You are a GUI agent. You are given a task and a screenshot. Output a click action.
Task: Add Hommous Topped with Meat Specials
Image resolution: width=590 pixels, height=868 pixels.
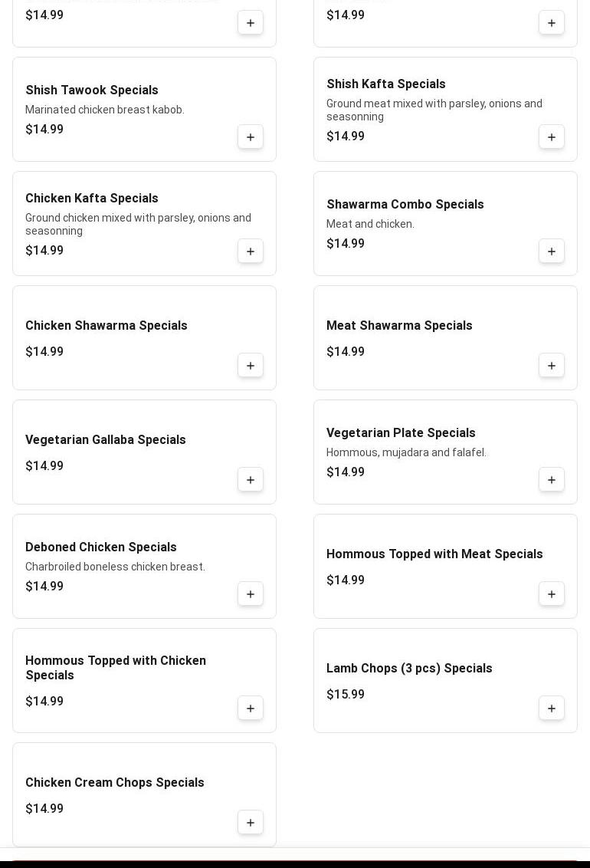[552, 594]
